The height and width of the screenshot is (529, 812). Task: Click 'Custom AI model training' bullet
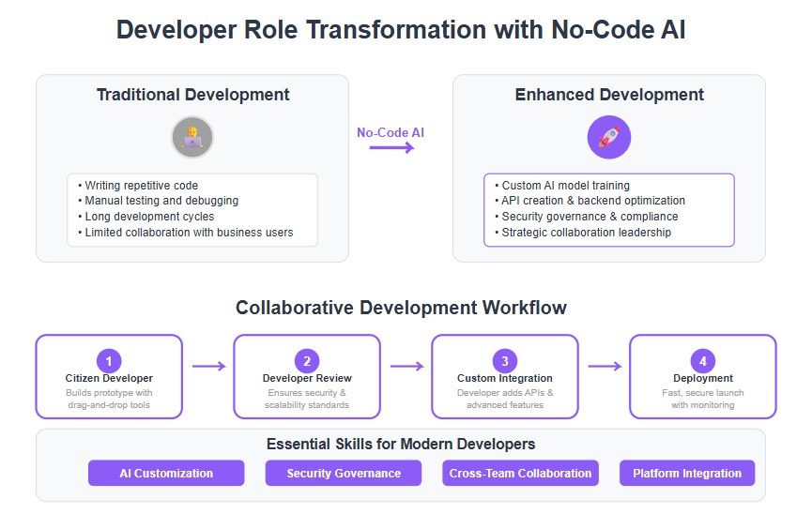pos(562,186)
